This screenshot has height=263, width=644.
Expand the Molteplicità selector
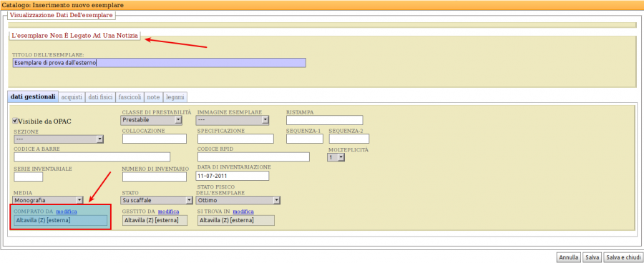336,157
